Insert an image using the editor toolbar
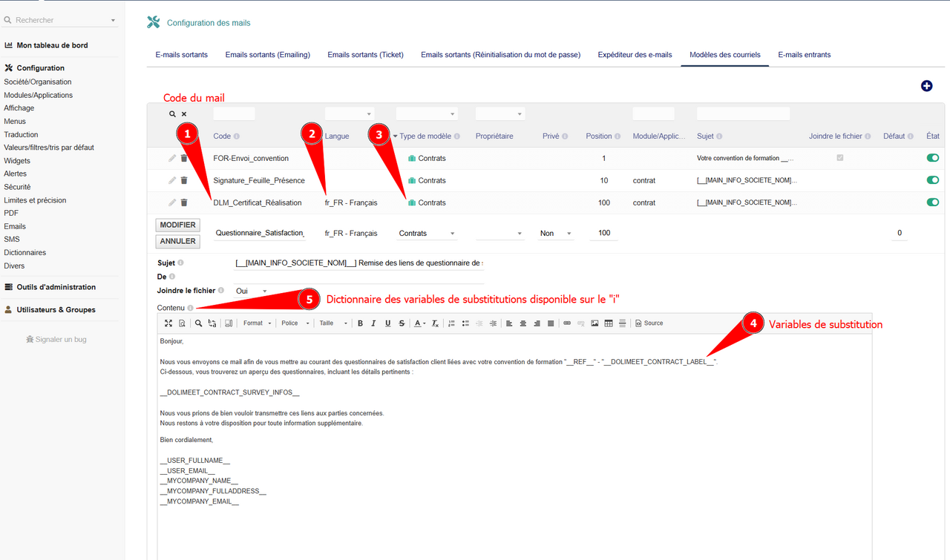This screenshot has width=950, height=560. coord(594,323)
